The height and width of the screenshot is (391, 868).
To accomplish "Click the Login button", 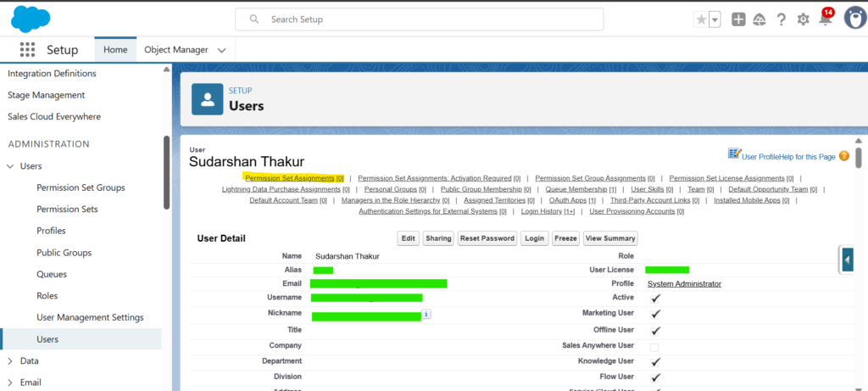I will pos(534,238).
